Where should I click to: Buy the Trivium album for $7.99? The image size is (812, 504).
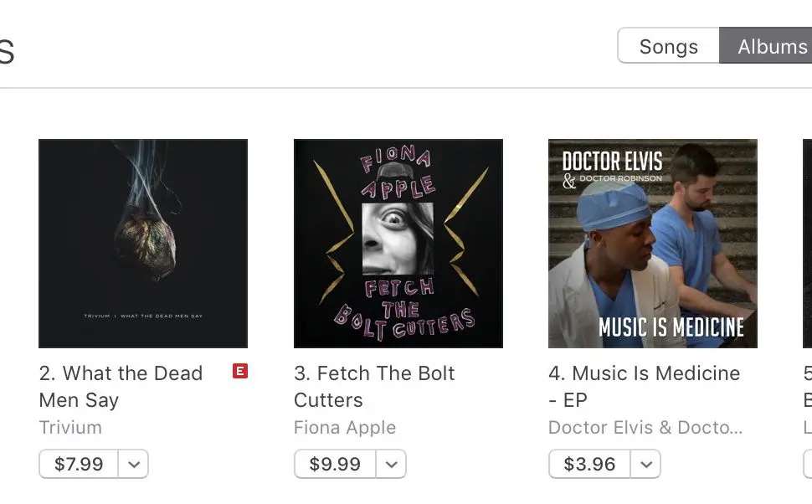click(x=79, y=464)
